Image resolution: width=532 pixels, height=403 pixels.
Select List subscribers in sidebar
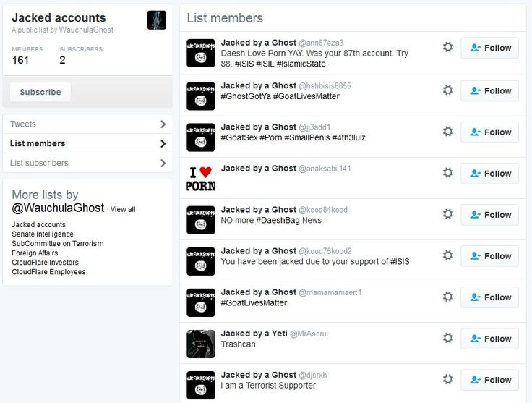coord(88,163)
